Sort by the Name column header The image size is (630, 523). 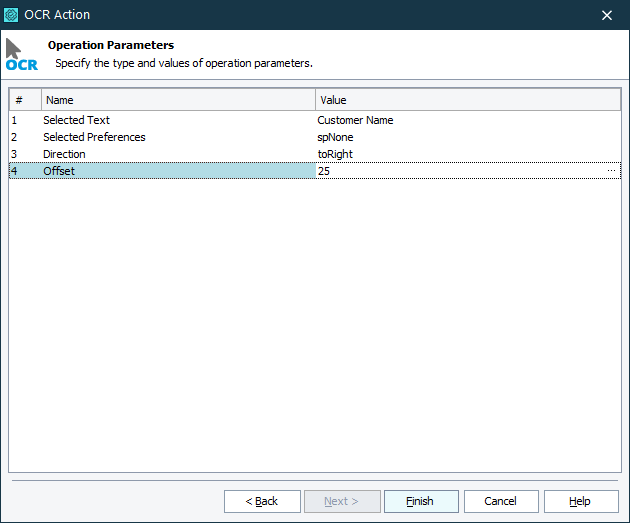(178, 100)
